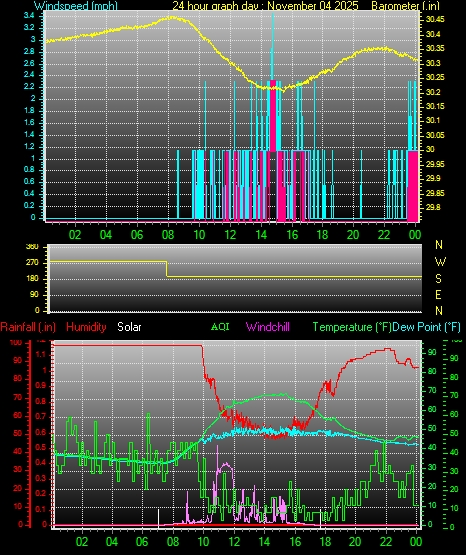The width and height of the screenshot is (466, 555).
Task: Select the "Windchill" legend label
Action: 268,327
